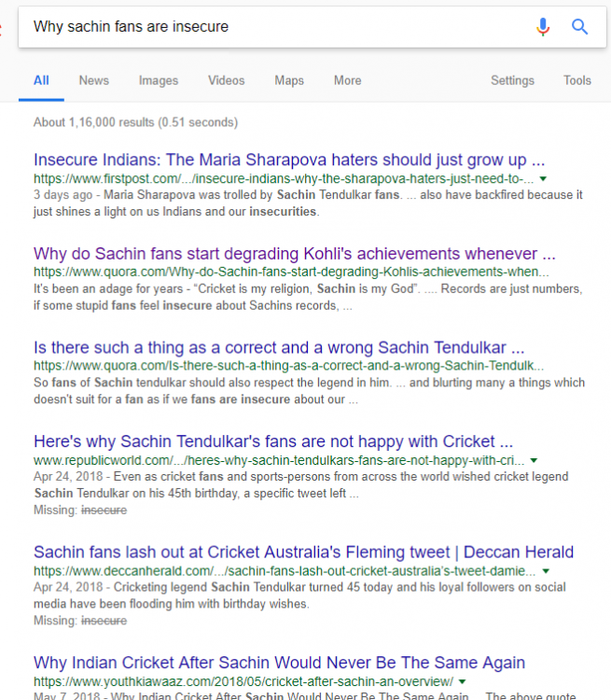The height and width of the screenshot is (700, 611).
Task: Click 'Apr 24, 2018 - Even as cricket fans' snippet
Action: pyautogui.click(x=300, y=484)
